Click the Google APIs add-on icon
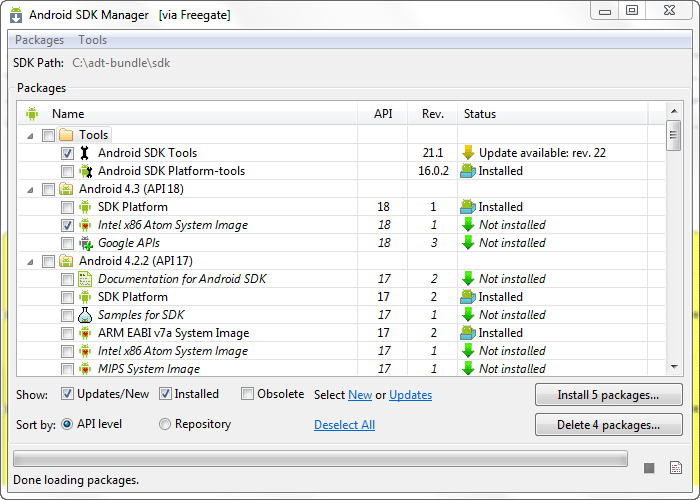700x500 pixels. (85, 243)
